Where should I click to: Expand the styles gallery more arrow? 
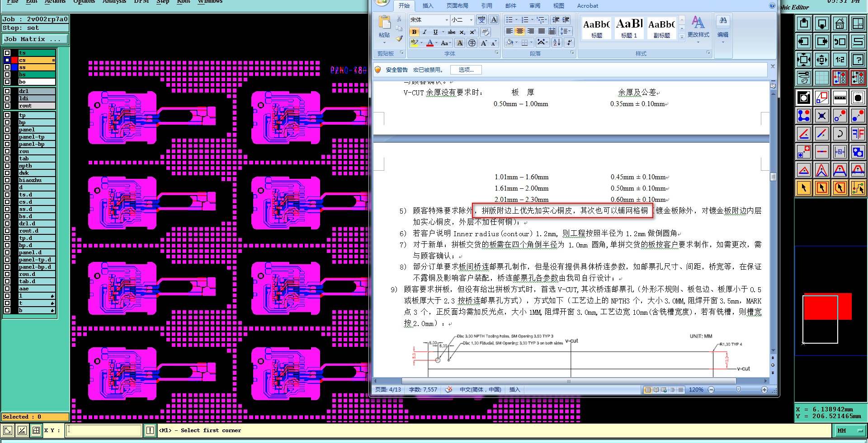(682, 37)
